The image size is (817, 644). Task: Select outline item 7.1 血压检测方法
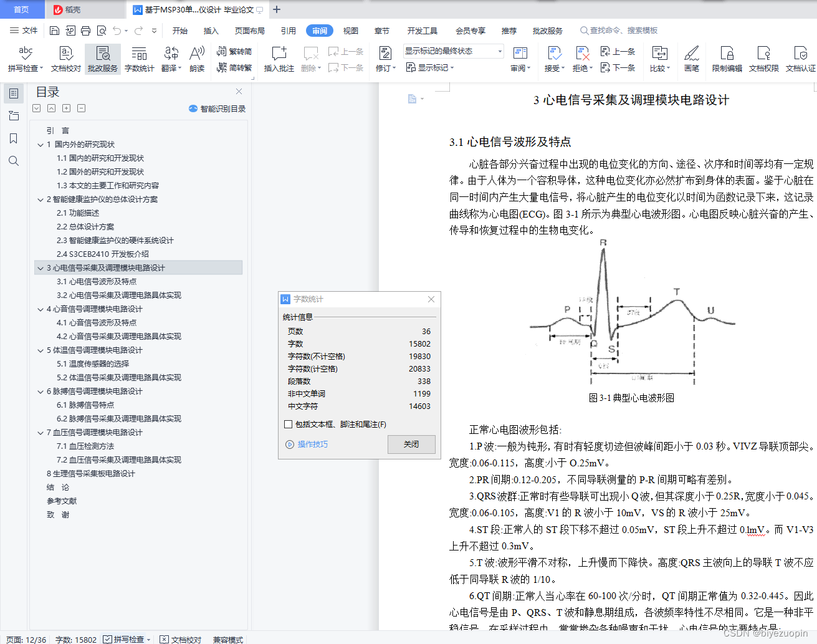tap(85, 446)
